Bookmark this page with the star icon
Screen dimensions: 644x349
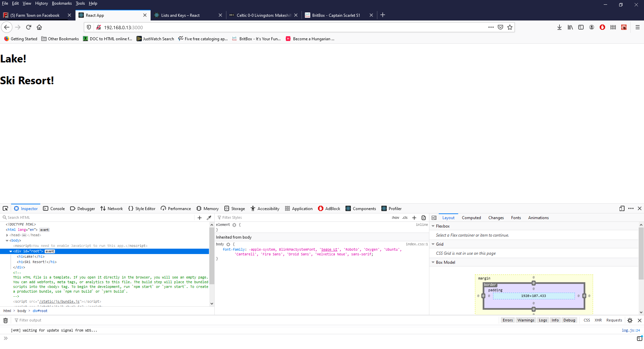[510, 27]
